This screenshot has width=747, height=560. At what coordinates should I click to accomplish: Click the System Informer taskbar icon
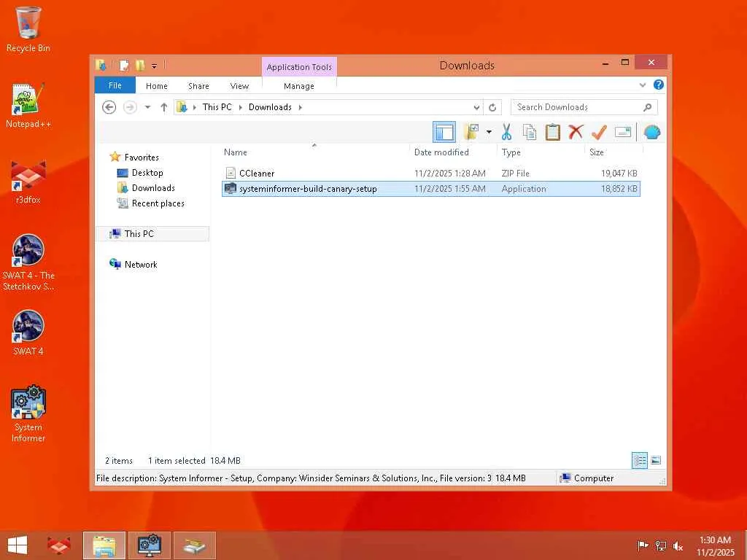[x=150, y=545]
